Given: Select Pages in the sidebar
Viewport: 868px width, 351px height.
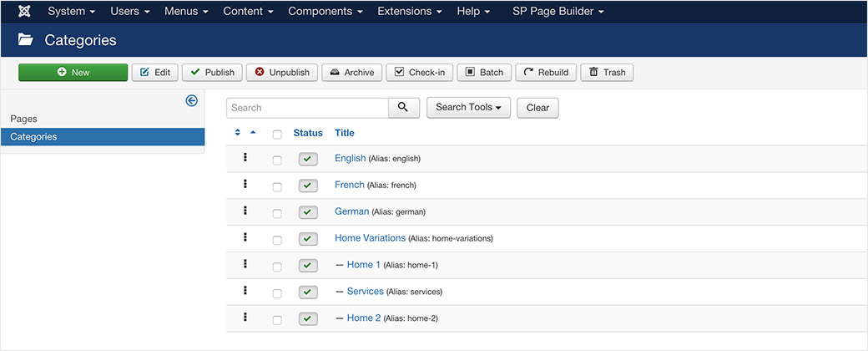Looking at the screenshot, I should [x=24, y=119].
